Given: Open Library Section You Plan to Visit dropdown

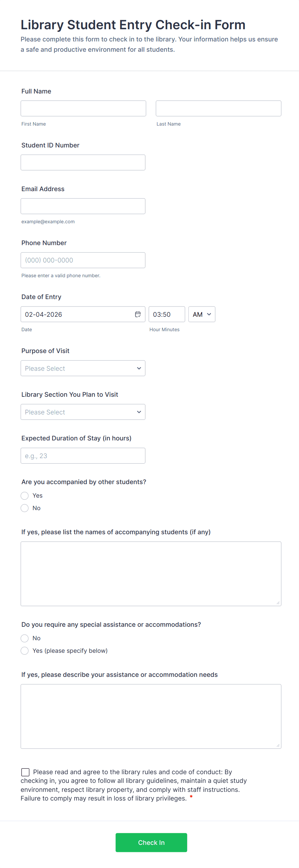Looking at the screenshot, I should click(x=83, y=412).
